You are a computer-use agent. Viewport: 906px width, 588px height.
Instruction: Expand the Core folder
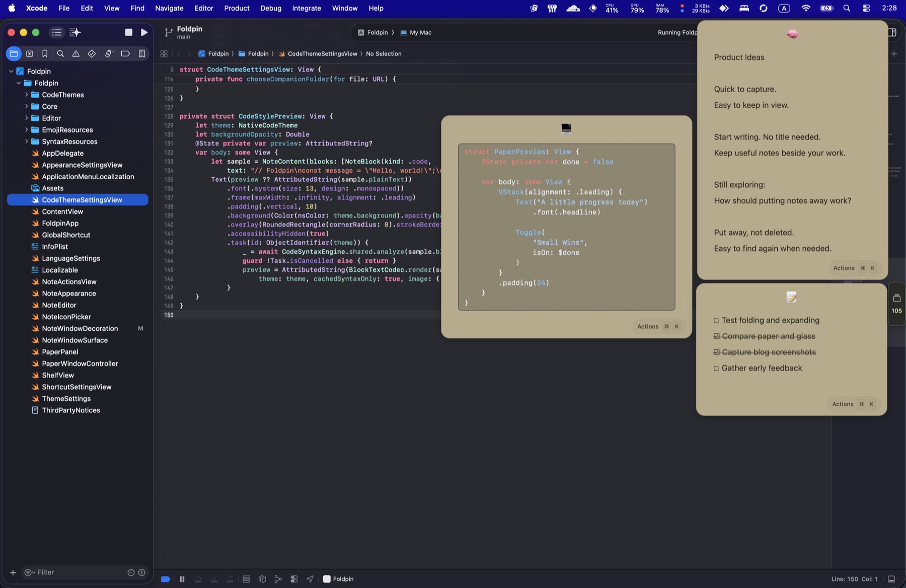tap(26, 106)
